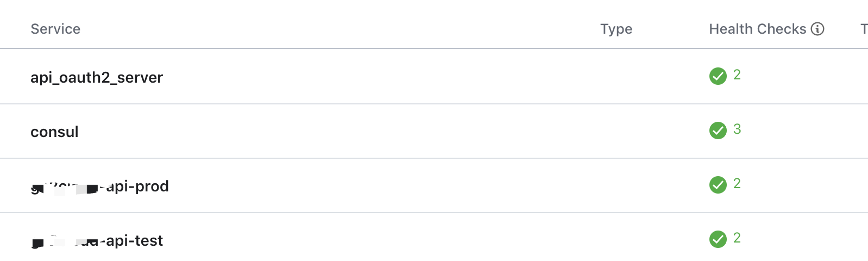Screen dimensions: 868x261
Task: Open the consul service
Action: (54, 132)
